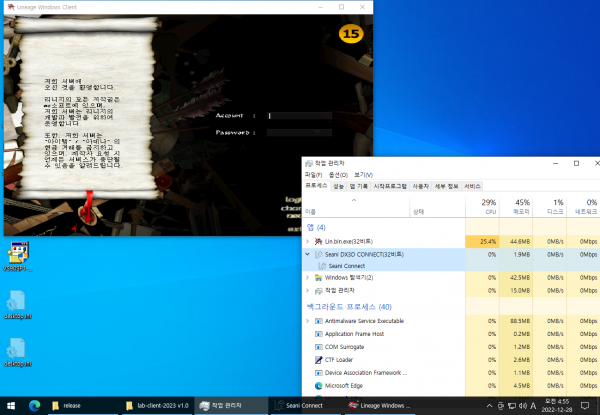
Task: Click the Password input field in Lineage
Action: tap(299, 132)
